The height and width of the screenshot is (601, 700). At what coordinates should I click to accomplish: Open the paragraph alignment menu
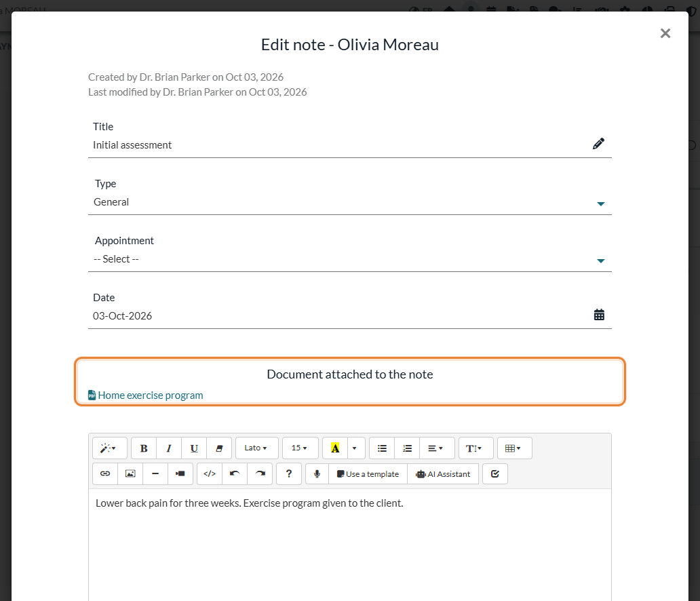click(437, 448)
